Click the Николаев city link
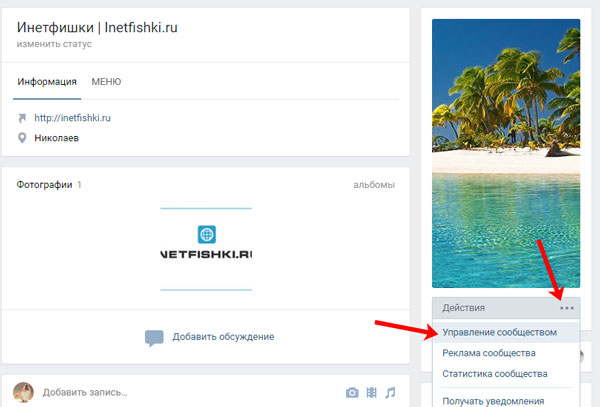Screen dimensions: 600x407 click(57, 138)
